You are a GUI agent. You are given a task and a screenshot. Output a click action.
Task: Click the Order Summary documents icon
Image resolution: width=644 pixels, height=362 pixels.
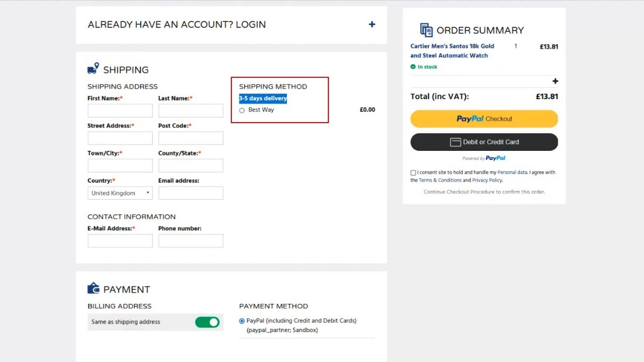click(426, 30)
